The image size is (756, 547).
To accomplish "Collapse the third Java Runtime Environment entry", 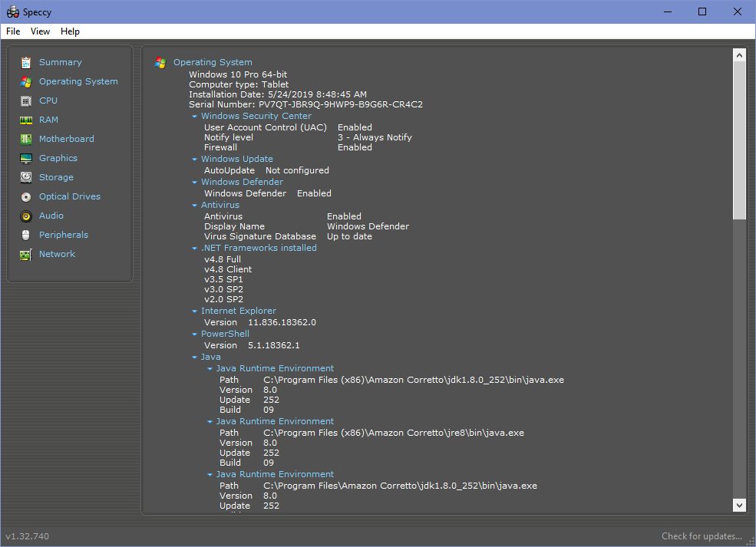I will click(x=210, y=475).
